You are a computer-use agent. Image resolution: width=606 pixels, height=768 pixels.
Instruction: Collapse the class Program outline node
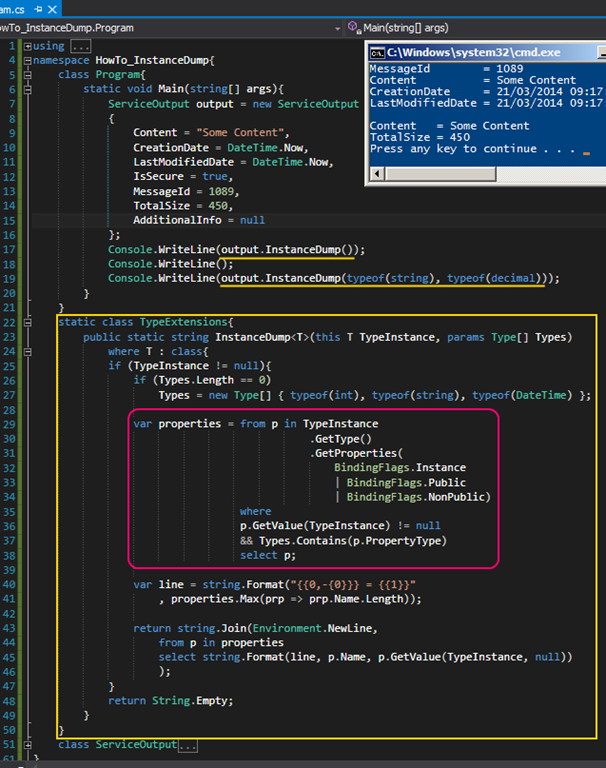tap(26, 75)
